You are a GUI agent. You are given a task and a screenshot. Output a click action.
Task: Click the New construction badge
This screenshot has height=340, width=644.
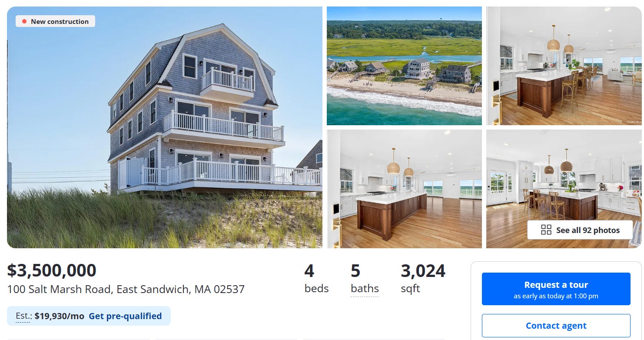coord(55,21)
